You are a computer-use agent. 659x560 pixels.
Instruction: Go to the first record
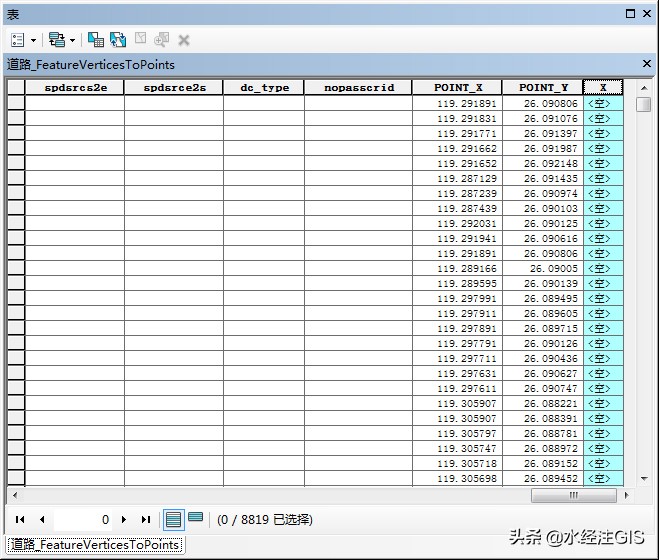(19, 520)
